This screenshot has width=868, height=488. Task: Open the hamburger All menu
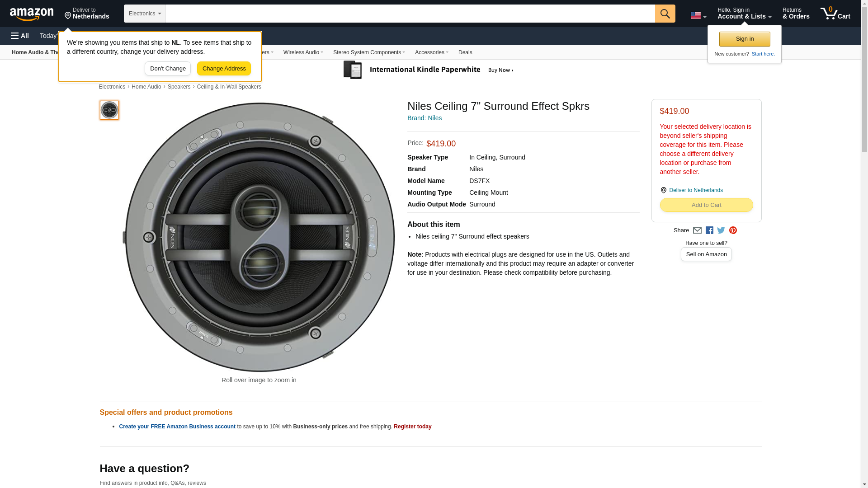[20, 36]
